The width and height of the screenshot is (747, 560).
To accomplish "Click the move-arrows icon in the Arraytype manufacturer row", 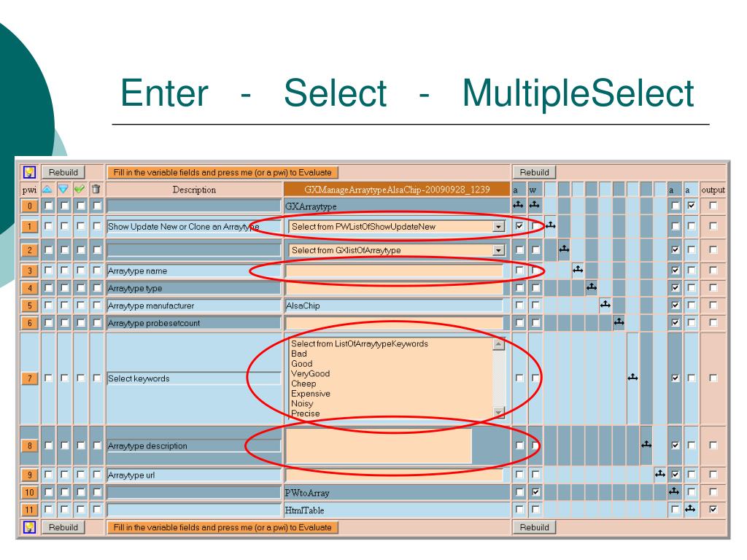I will [x=605, y=304].
